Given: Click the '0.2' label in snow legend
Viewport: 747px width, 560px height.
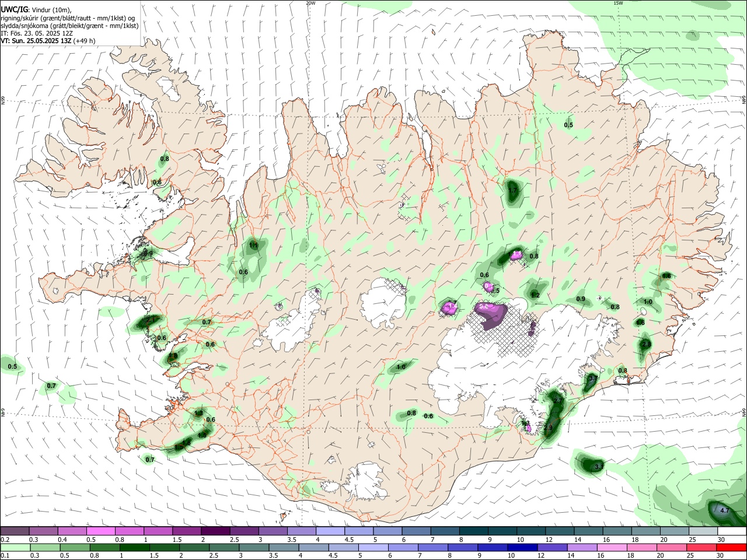Looking at the screenshot, I should (x=5, y=540).
